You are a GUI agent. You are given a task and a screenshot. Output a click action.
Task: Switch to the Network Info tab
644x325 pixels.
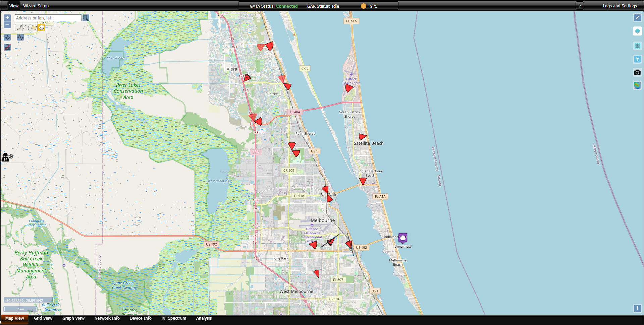pos(107,318)
